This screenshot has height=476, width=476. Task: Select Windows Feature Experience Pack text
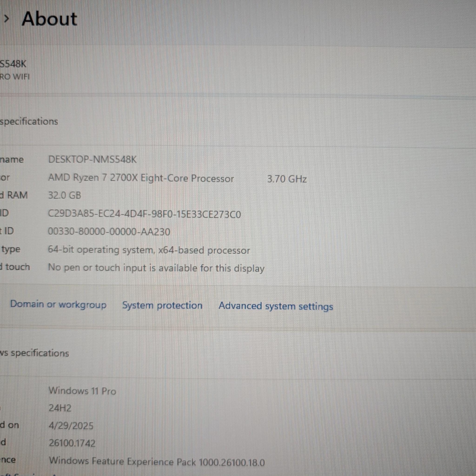tap(157, 461)
